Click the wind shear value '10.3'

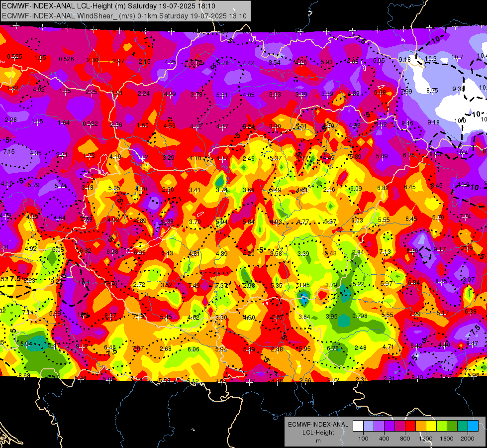pos(430,58)
